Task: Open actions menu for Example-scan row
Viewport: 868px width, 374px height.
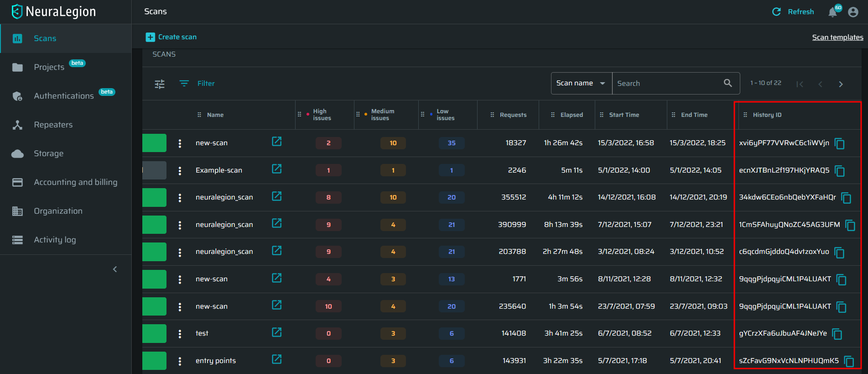Action: click(180, 170)
